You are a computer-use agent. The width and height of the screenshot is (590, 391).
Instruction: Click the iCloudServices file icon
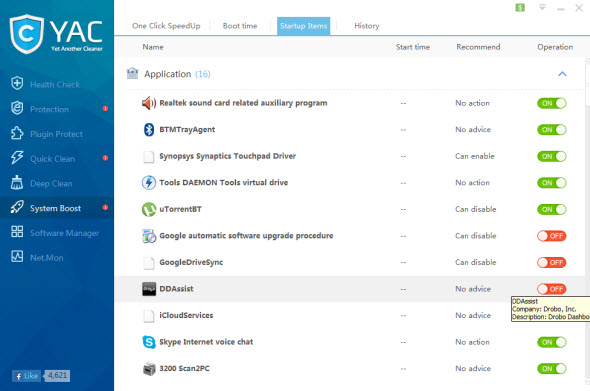click(149, 316)
